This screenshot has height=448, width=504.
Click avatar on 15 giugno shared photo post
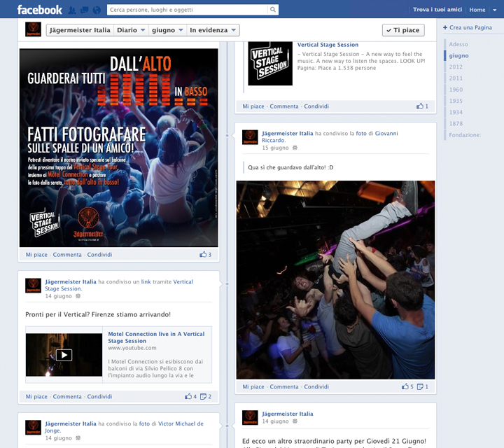[250, 137]
